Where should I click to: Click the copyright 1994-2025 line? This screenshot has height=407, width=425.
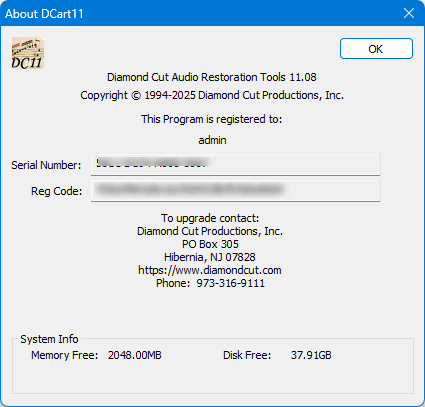click(212, 95)
